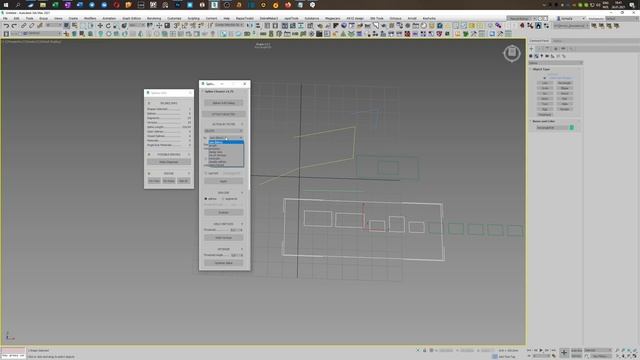640x360 pixels.
Task: Toggle the Angle Snap button
Action: [184, 26]
